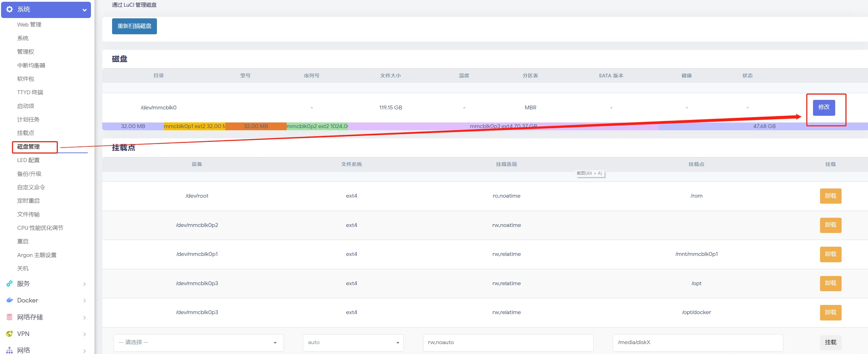The image size is (868, 354).
Task: Open 系统 submenu item
Action: [23, 38]
